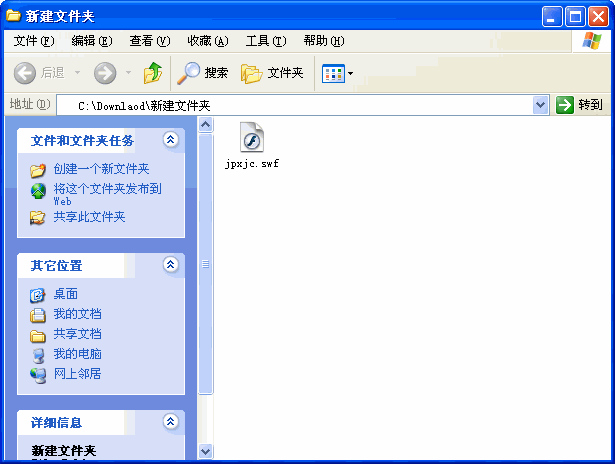Maximize the 新建文件夹 window
Image resolution: width=615 pixels, height=464 pixels.
(x=575, y=17)
